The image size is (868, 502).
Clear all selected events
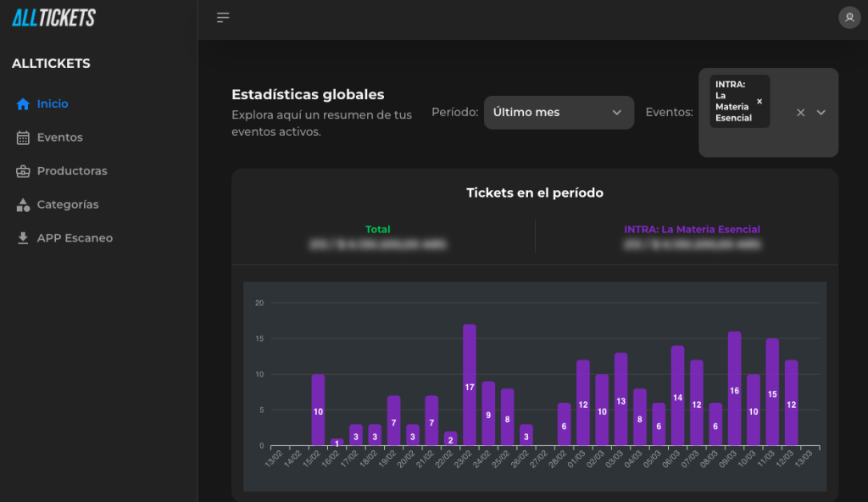(800, 113)
